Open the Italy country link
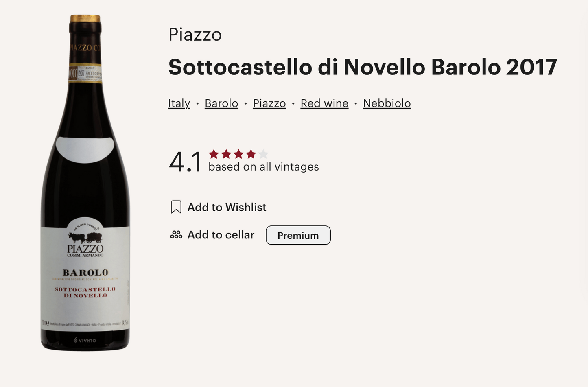 click(x=179, y=103)
